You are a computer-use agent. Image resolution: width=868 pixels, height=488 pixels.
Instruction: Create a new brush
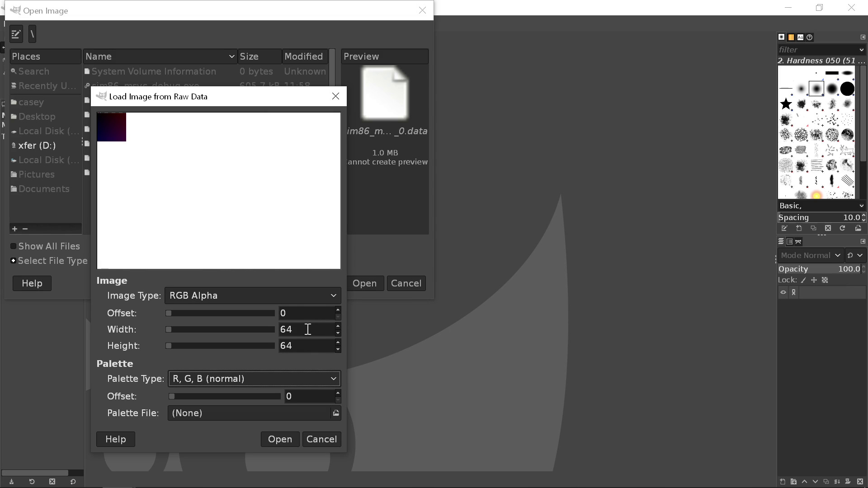(x=798, y=228)
